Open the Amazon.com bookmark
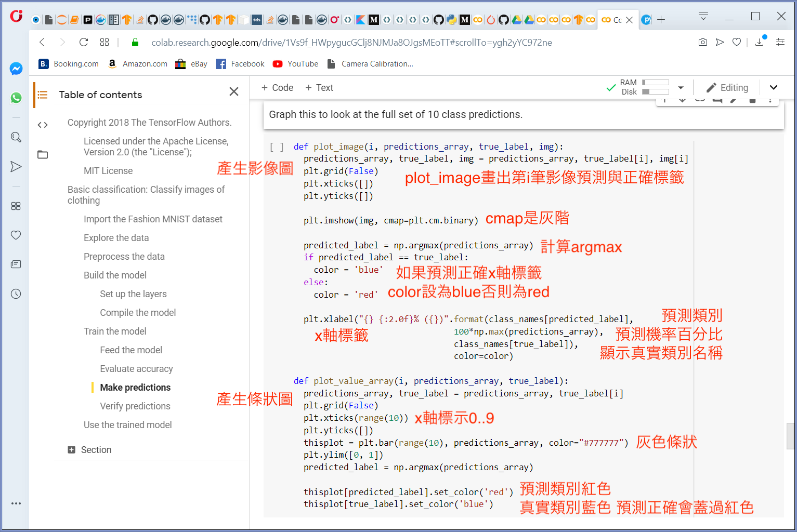 [x=137, y=64]
